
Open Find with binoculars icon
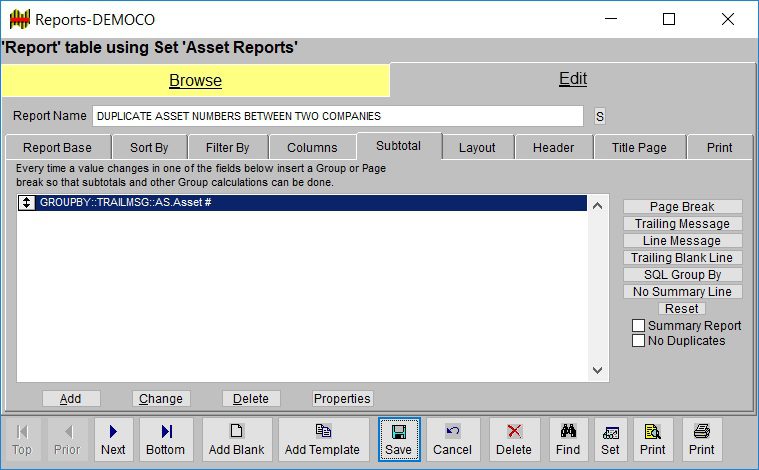click(568, 440)
